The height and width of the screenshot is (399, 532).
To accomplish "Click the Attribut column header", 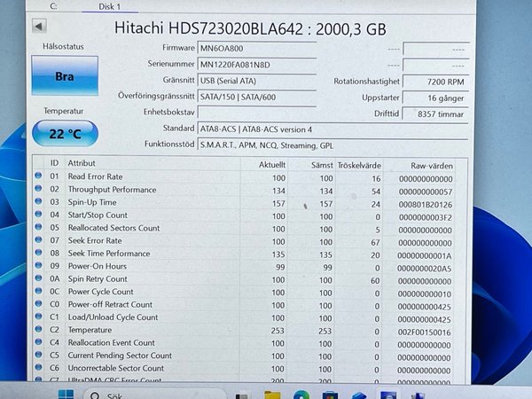I will click(x=82, y=163).
